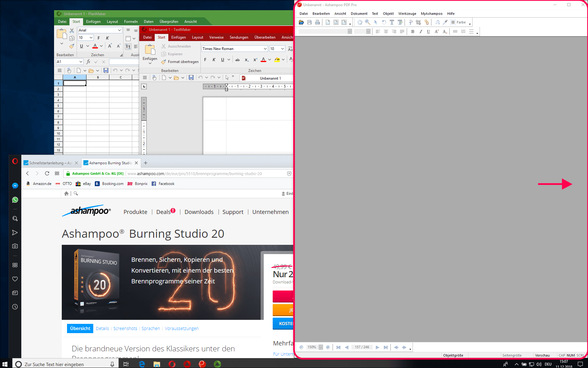Toggle subscript in TextMaker ribbon
This screenshot has width=588, height=368.
246,60
